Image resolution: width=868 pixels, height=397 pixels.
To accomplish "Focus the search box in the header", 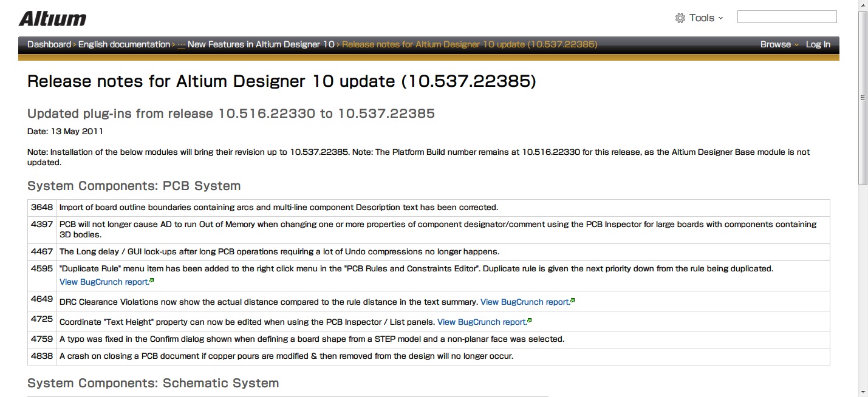I will [787, 17].
